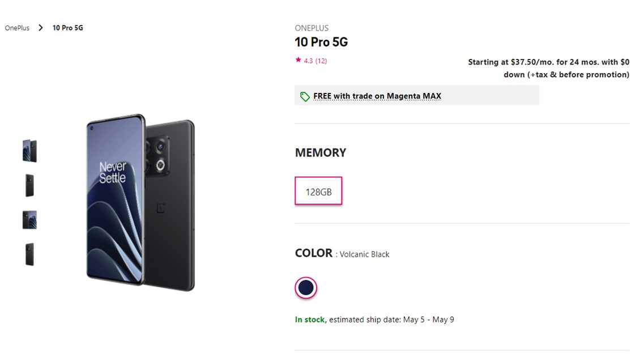Go to OnePlus breadcrumb link
This screenshot has width=644, height=362.
coord(17,28)
